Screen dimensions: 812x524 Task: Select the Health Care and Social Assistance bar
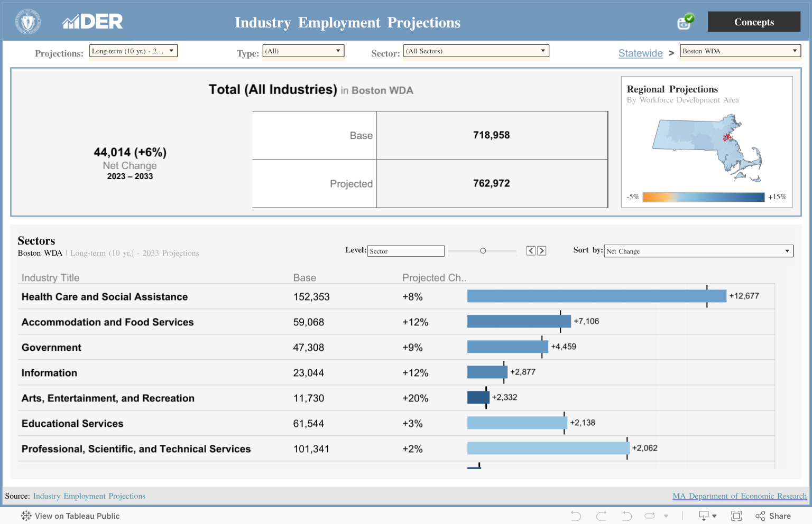596,296
